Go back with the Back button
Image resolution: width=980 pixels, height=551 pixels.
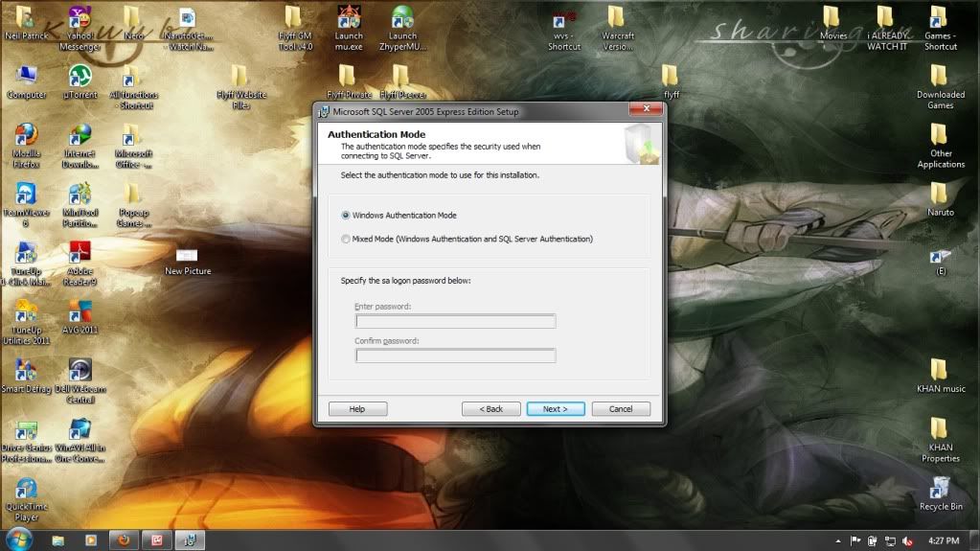tap(490, 409)
